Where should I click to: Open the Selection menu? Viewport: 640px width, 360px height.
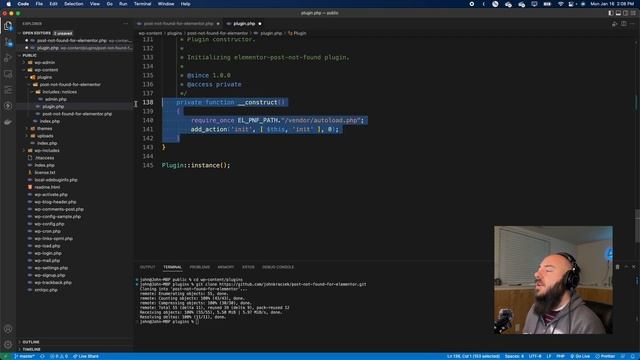tap(73, 4)
